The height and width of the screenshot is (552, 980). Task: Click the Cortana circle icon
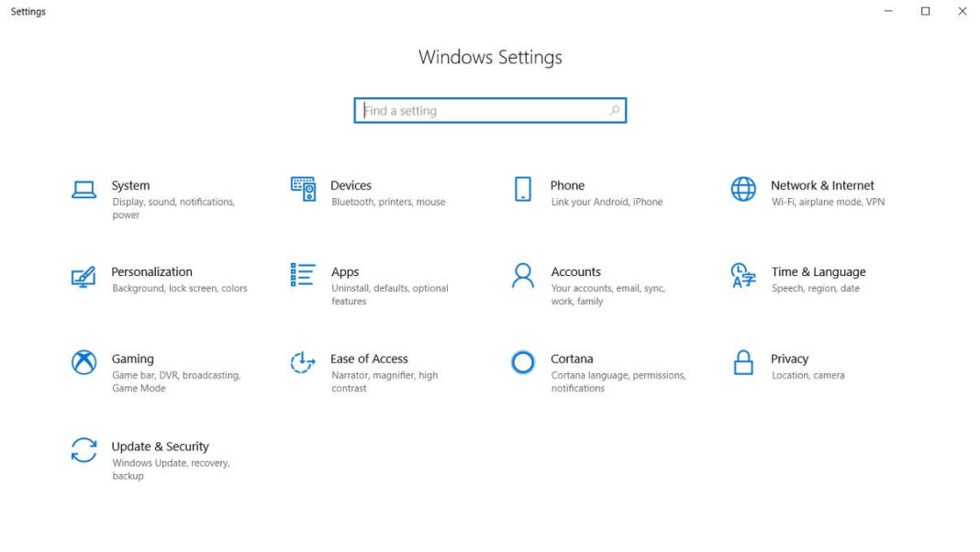(522, 363)
